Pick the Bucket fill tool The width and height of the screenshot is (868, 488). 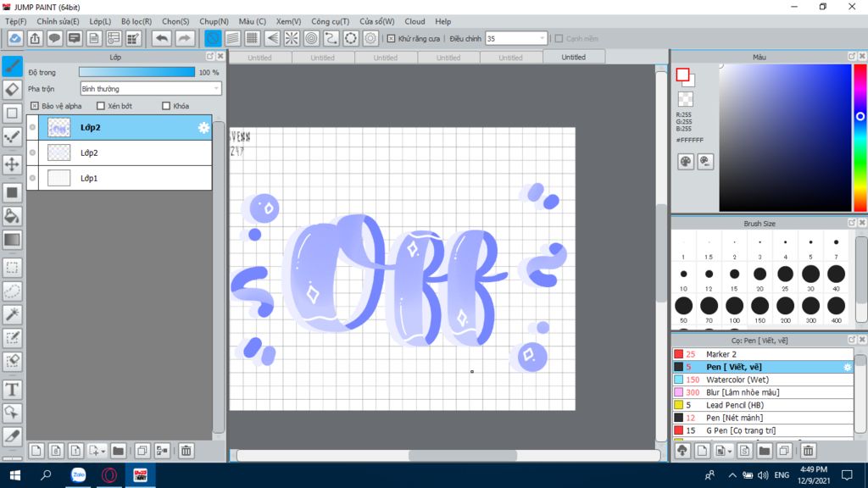[12, 216]
